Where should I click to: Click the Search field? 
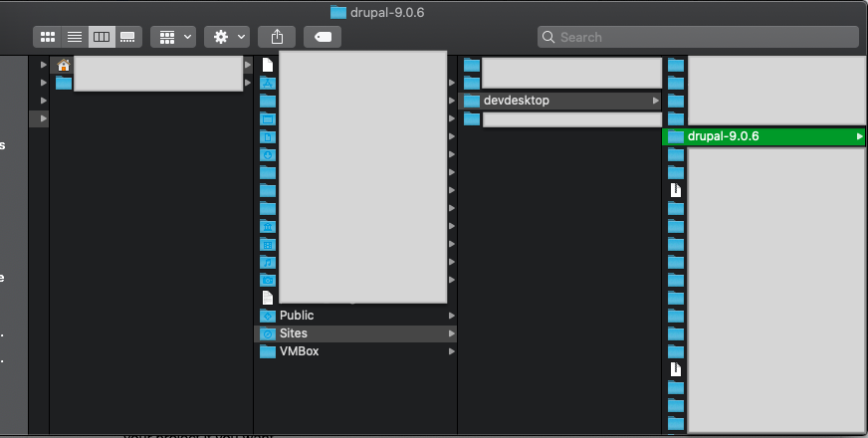(698, 37)
